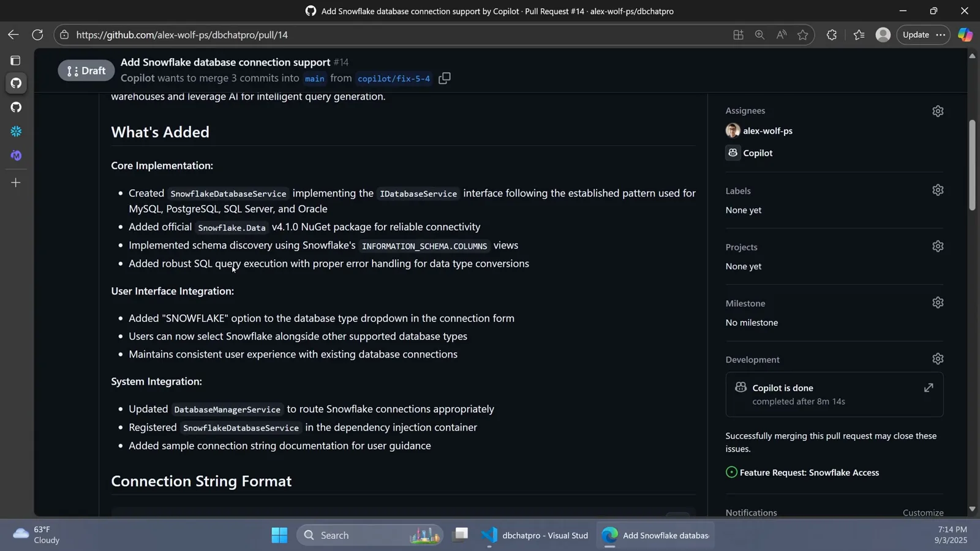Open the vertical tab actions menu icon

click(x=16, y=61)
